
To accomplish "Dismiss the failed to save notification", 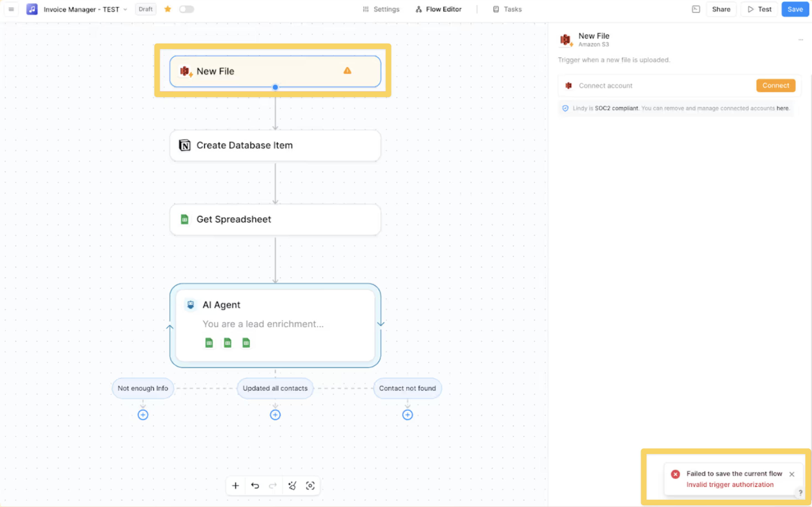I will point(792,474).
